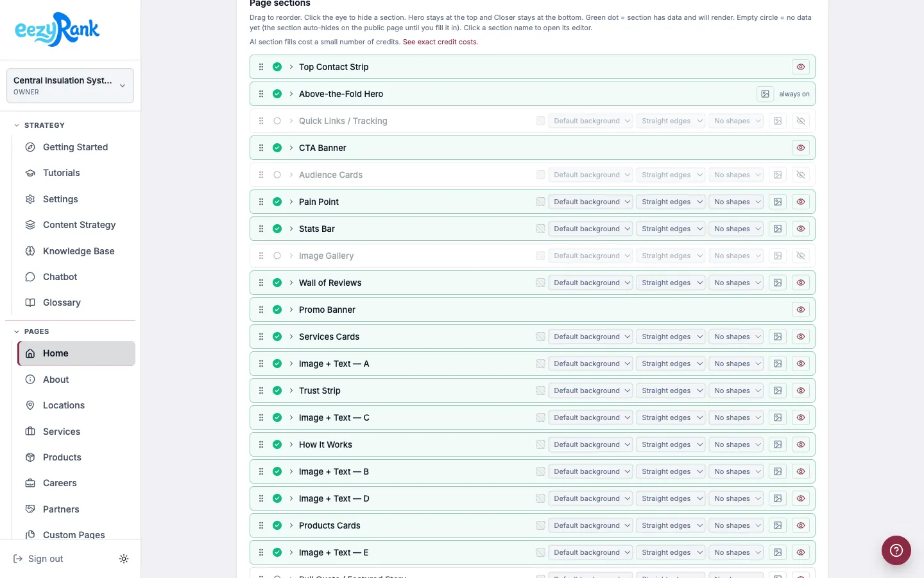Click the Settings gear icon in sidebar

[x=30, y=199]
